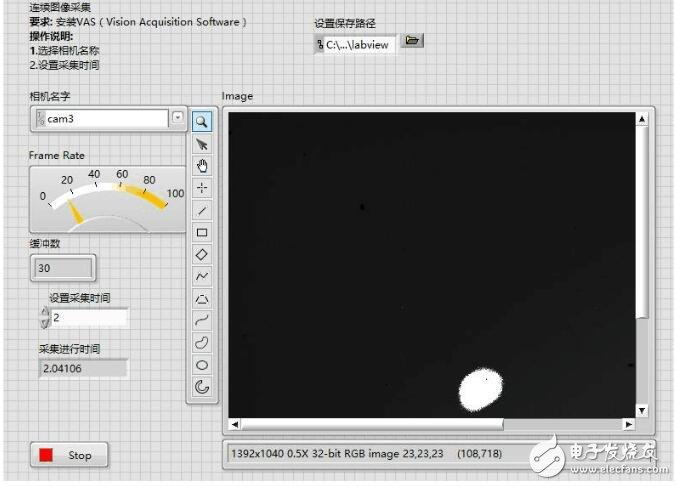The width and height of the screenshot is (677, 486).
Task: Open the camera name dropdown arrow
Action: (x=178, y=118)
